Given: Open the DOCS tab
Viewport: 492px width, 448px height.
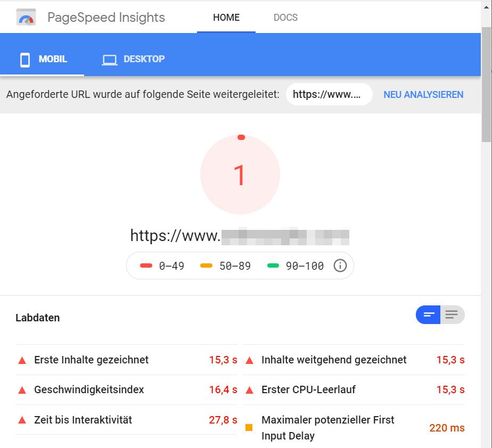Looking at the screenshot, I should click(x=285, y=17).
